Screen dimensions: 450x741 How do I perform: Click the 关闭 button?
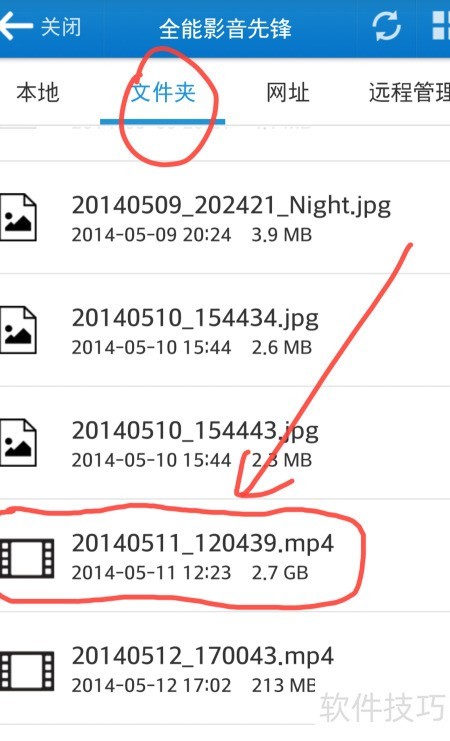(x=61, y=26)
